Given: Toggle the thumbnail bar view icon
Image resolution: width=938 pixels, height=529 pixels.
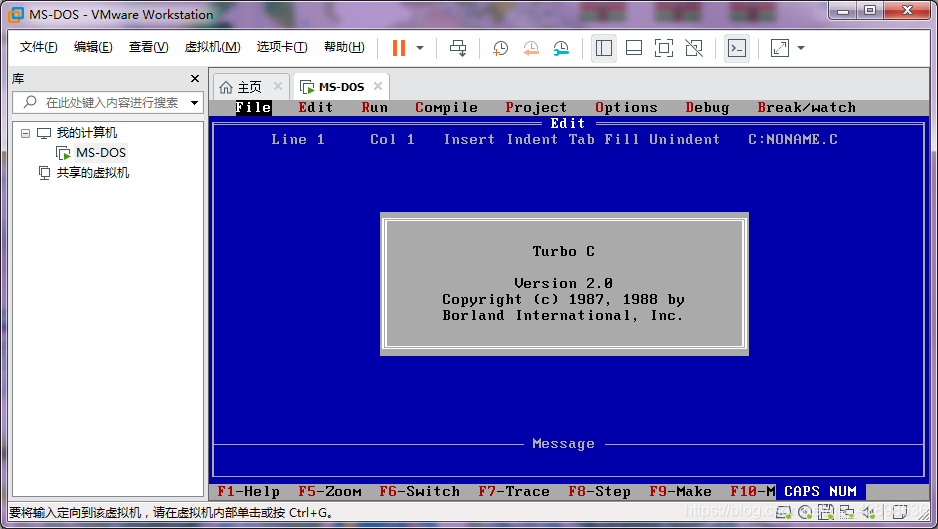Looking at the screenshot, I should [x=634, y=48].
